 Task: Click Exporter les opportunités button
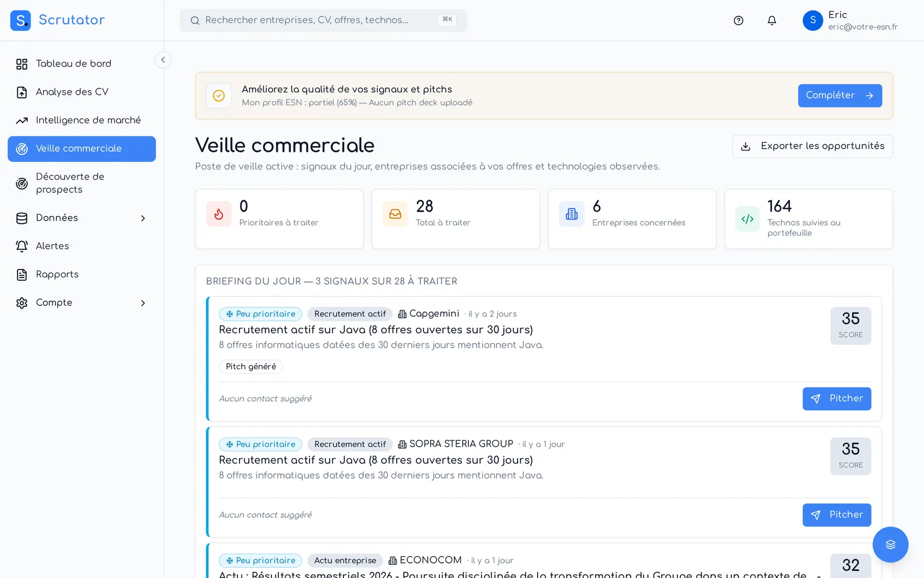coord(813,146)
